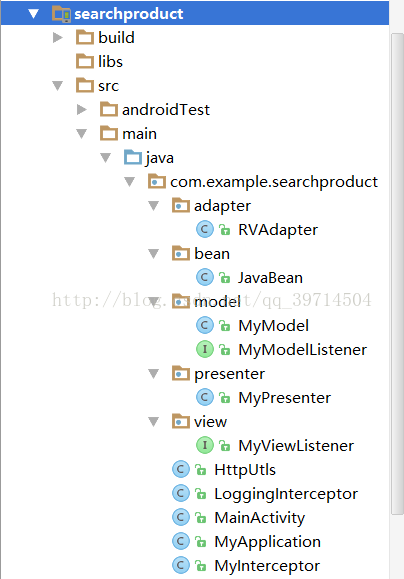Click the build folder icon
Image resolution: width=404 pixels, height=579 pixels.
[x=85, y=38]
